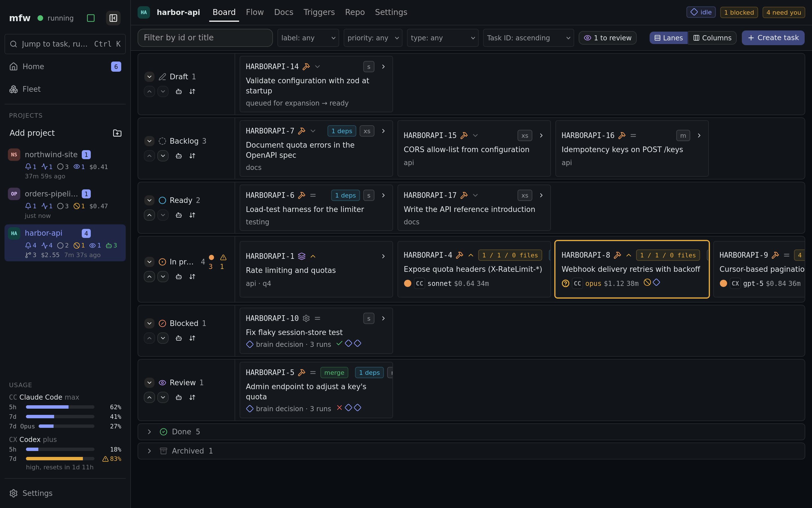Click the Create task button
Screen dimensions: 812x508
click(x=773, y=38)
